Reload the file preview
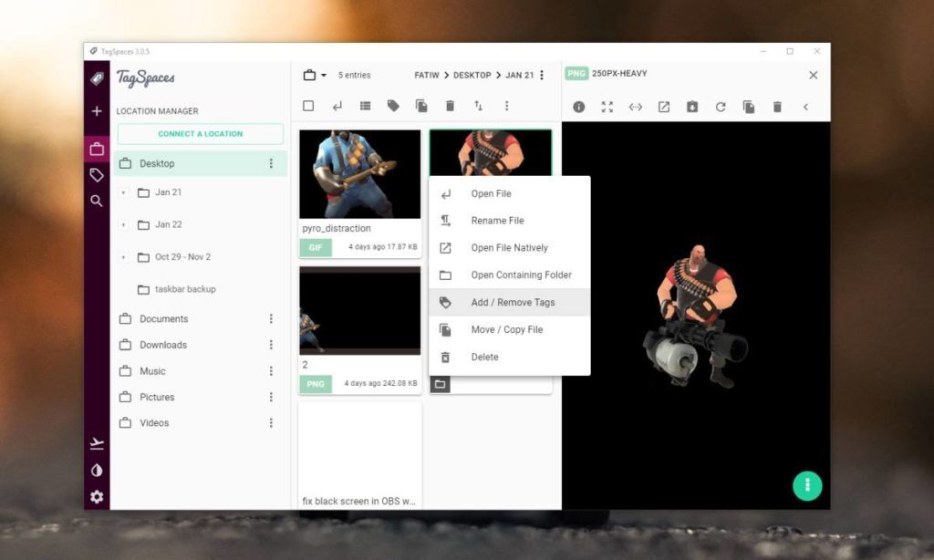The image size is (934, 560). pyautogui.click(x=721, y=107)
